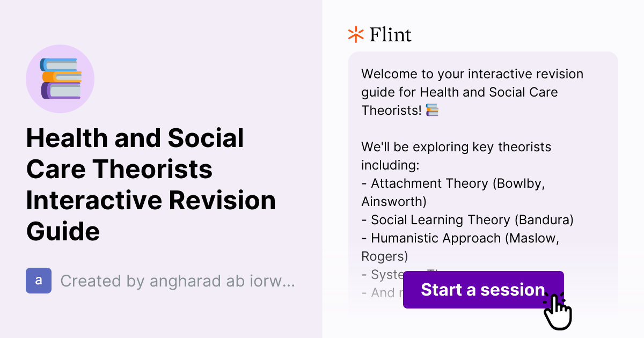
Task: Open the creator profile 'angharad ab iorw...'
Action: (177, 280)
